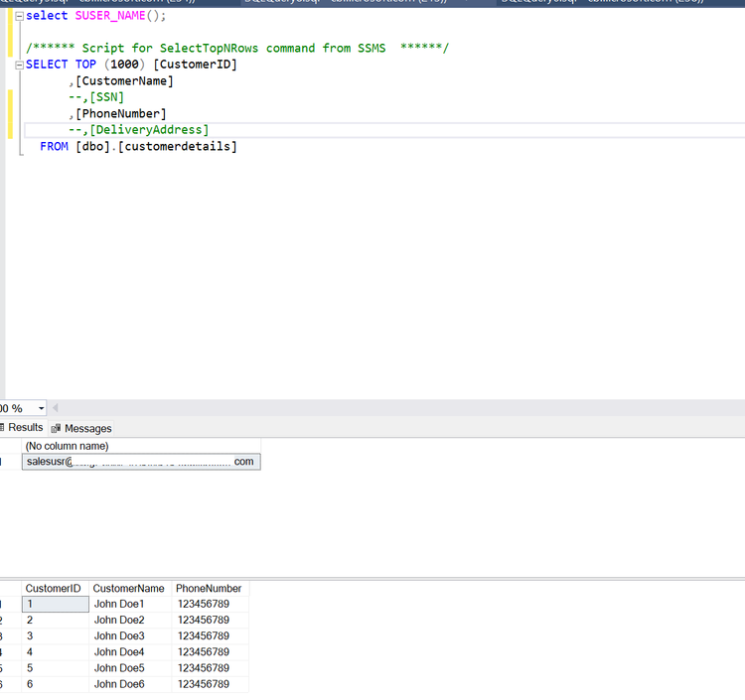This screenshot has height=700, width=745.
Task: Click the SelectTopNRows script comment line
Action: point(237,49)
